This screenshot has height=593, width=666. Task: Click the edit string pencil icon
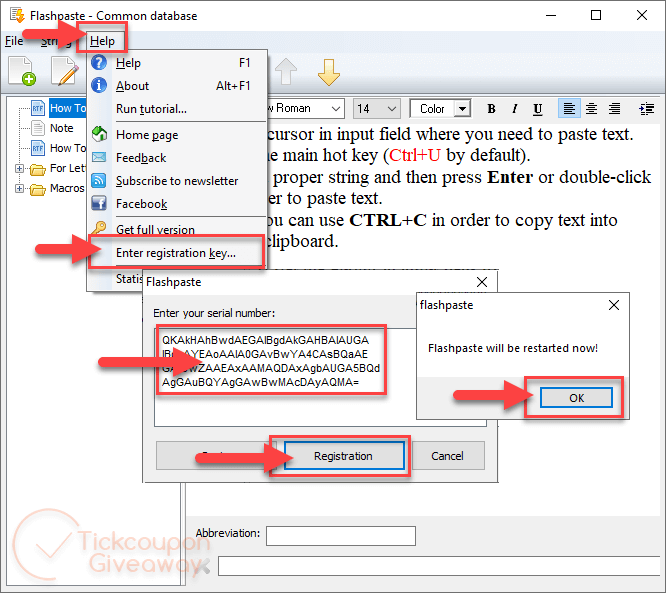point(65,71)
